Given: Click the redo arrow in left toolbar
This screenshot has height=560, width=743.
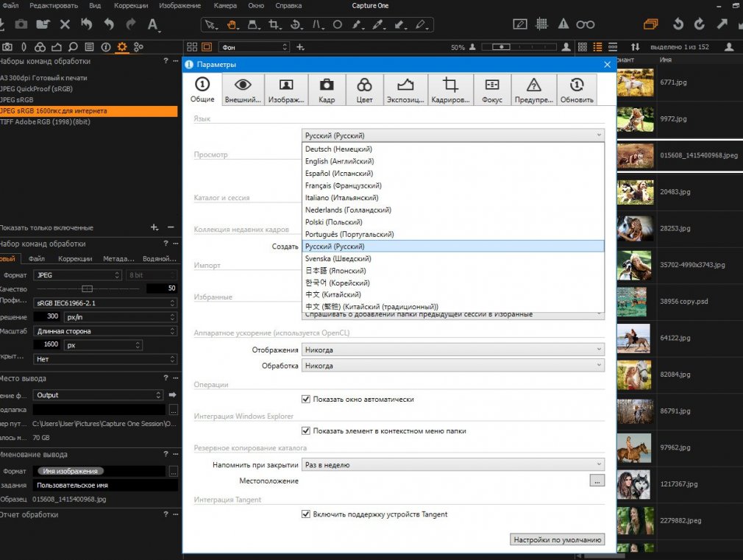Looking at the screenshot, I should pos(131,24).
